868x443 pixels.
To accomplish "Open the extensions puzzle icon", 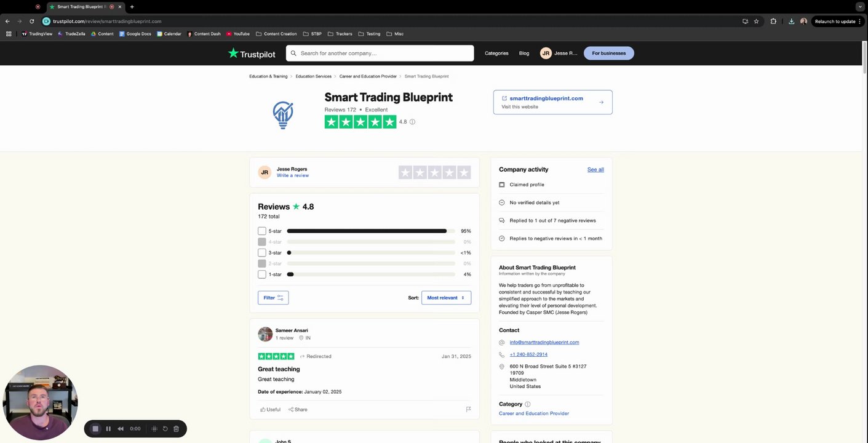I will point(773,21).
